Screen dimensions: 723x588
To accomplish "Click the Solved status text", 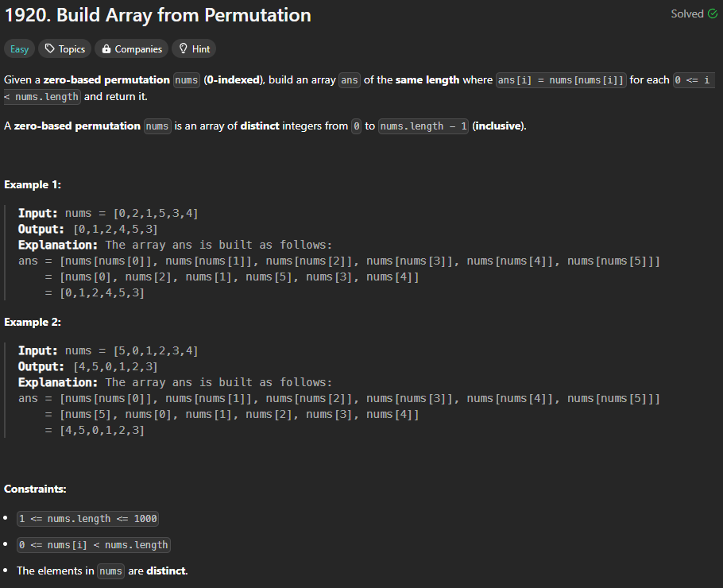I will [x=687, y=14].
